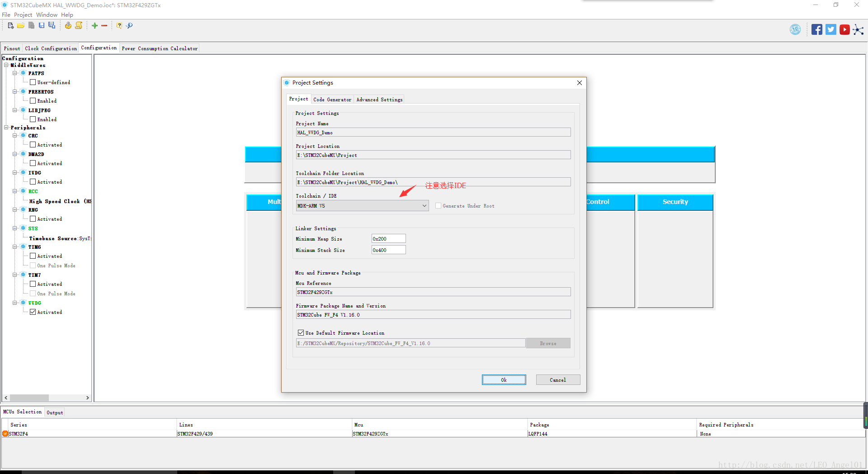The height and width of the screenshot is (474, 868).
Task: Click the icon beside FATFS in tree
Action: point(23,73)
